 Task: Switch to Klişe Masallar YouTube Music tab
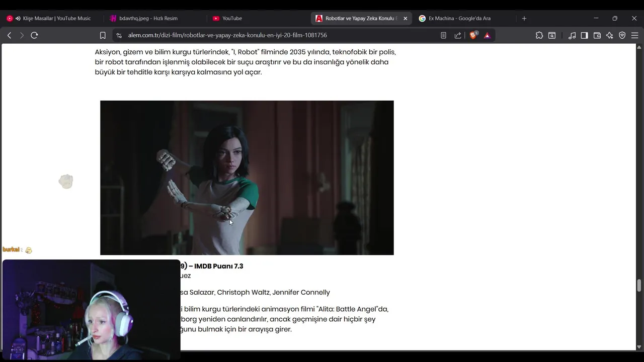[53, 18]
